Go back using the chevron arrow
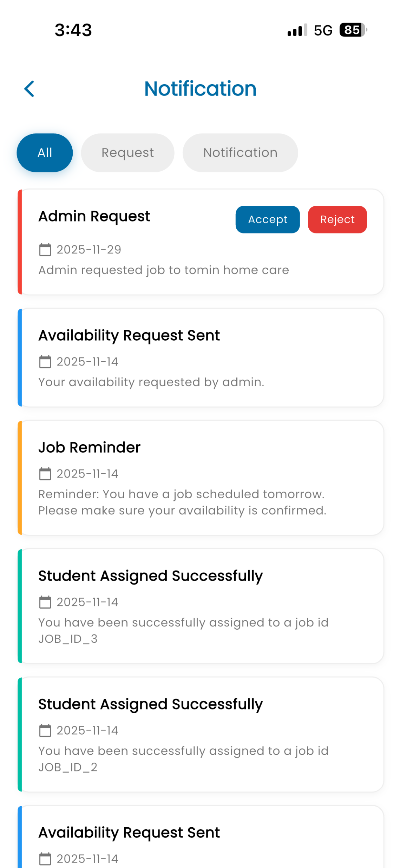 (29, 89)
